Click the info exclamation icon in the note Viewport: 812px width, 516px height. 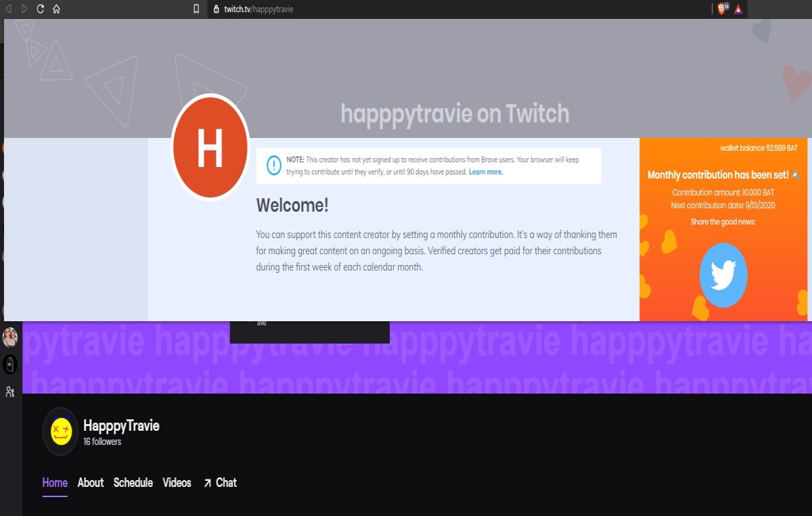click(273, 165)
